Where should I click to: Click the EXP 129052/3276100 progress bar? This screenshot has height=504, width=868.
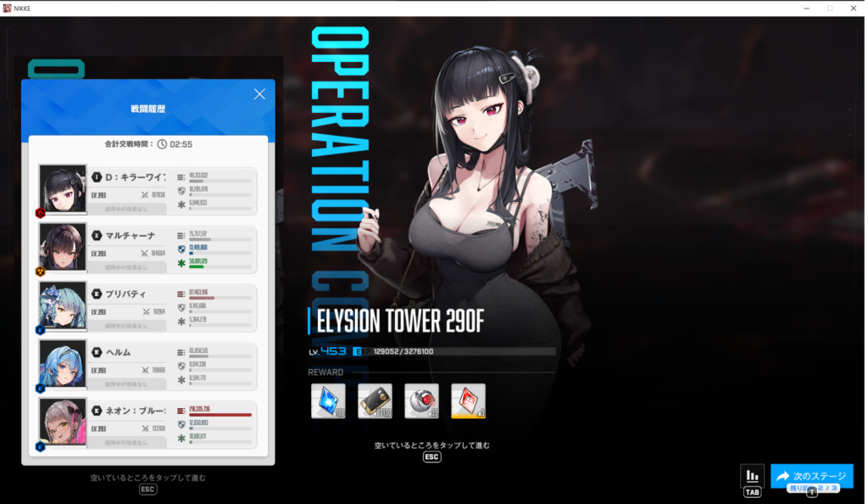tap(454, 351)
